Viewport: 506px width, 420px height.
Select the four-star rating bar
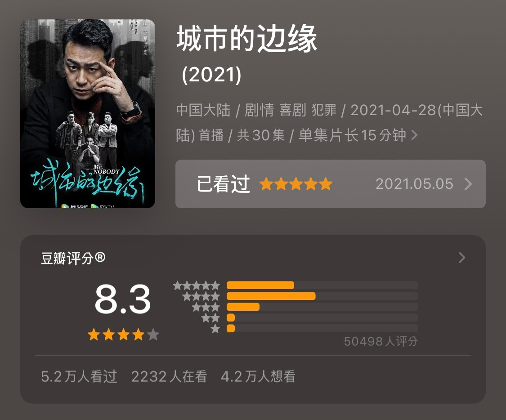click(322, 296)
